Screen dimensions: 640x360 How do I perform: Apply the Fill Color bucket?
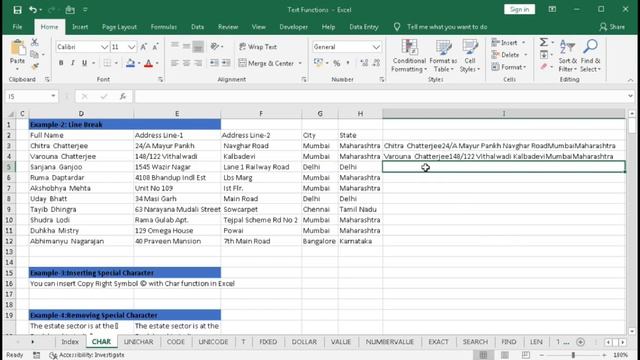click(x=130, y=63)
